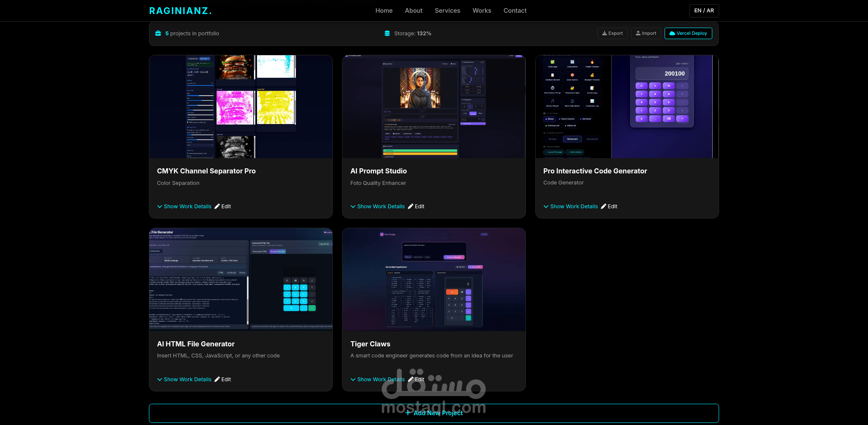Open the About nav item

pos(414,11)
